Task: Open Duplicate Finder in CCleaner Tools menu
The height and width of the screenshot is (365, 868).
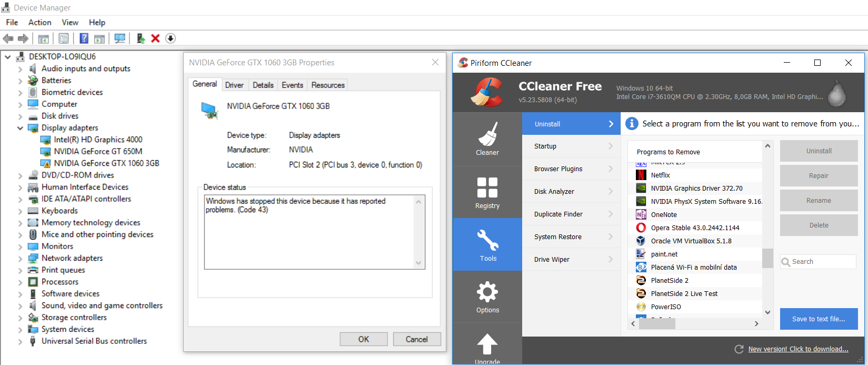Action: coord(572,214)
